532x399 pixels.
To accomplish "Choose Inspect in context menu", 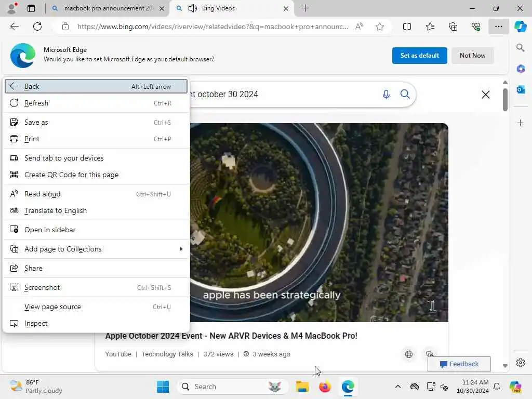I will coord(96,323).
